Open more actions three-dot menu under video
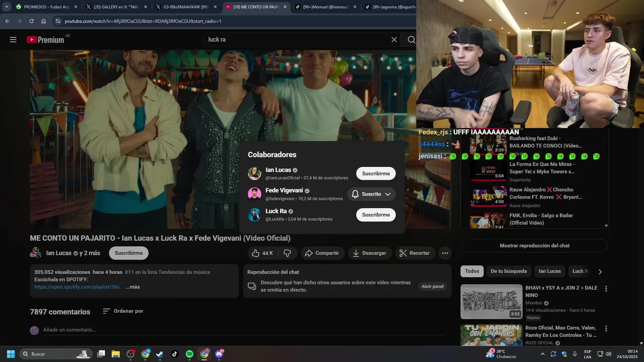644x362 pixels. 445,253
